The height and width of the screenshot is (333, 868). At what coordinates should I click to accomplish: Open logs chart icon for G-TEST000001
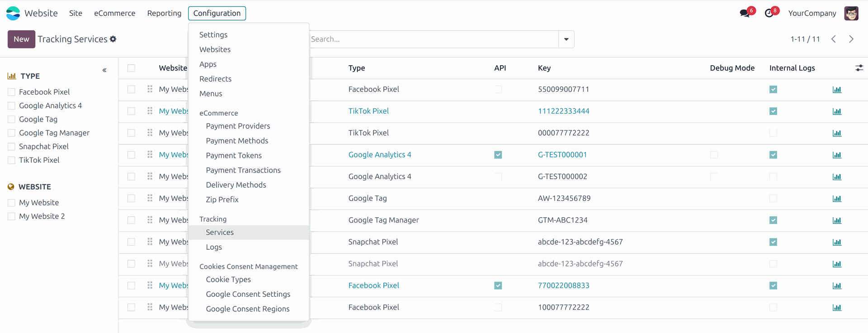pyautogui.click(x=837, y=155)
